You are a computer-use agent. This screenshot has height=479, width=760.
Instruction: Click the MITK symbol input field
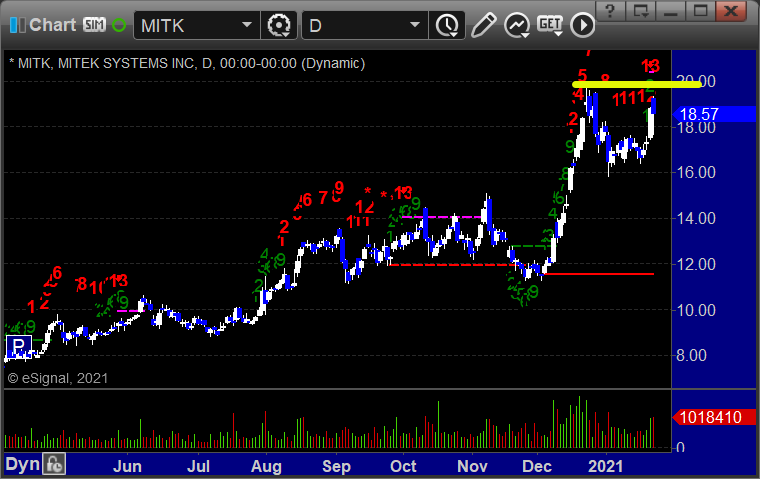point(196,25)
